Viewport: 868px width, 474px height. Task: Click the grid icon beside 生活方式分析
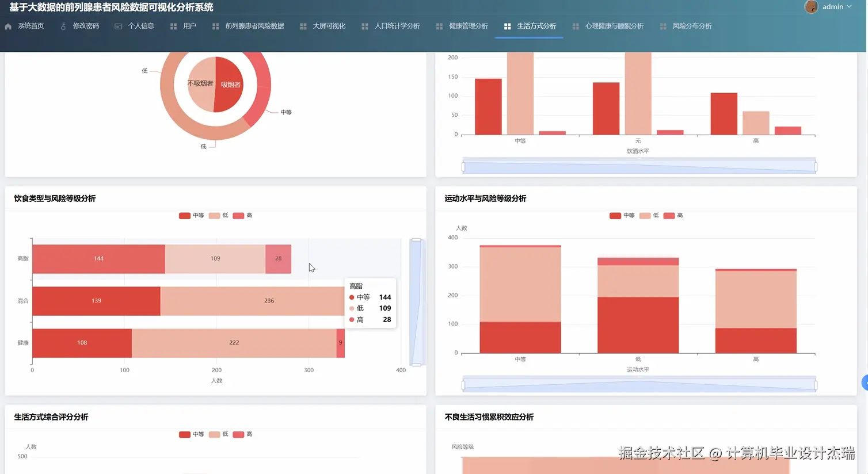[x=508, y=26]
